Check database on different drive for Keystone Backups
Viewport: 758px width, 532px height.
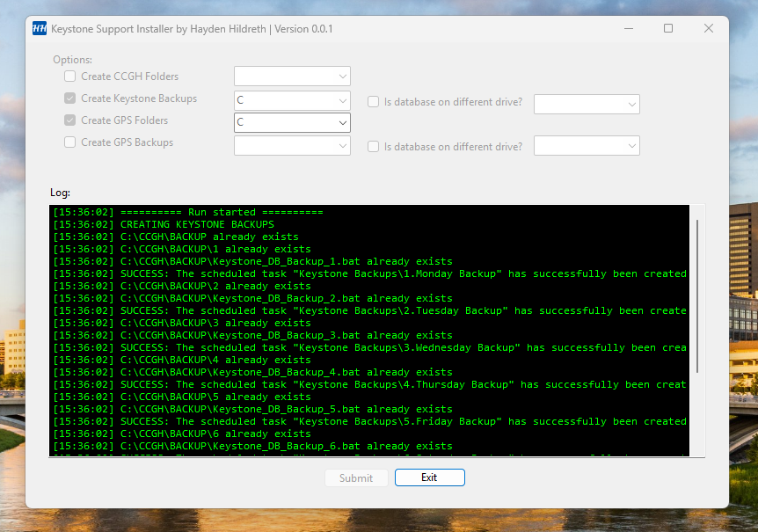point(373,102)
